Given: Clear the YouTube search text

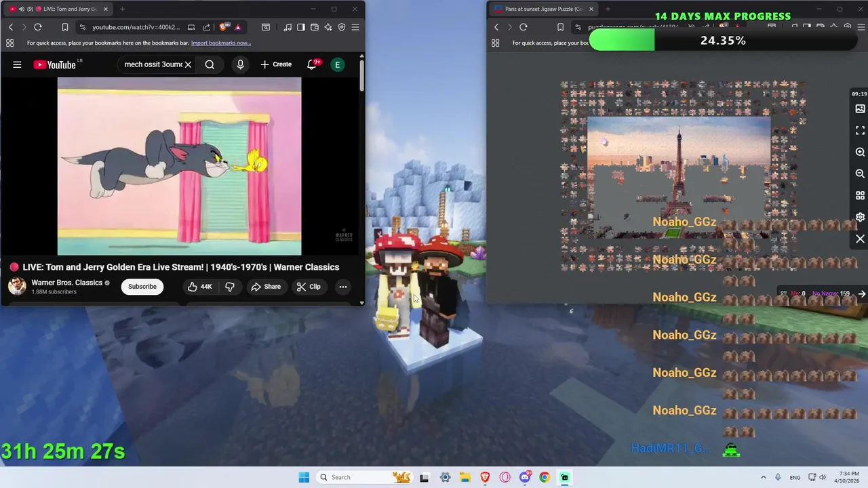Looking at the screenshot, I should pyautogui.click(x=188, y=64).
